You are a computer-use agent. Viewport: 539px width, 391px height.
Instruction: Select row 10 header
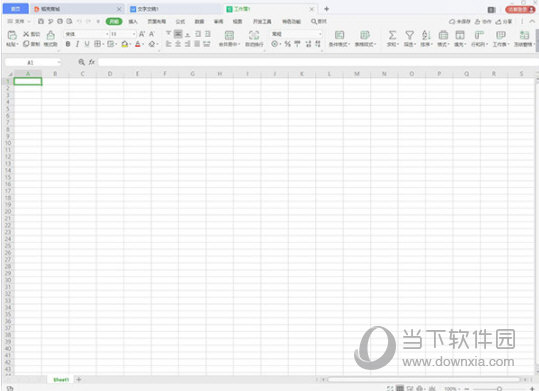tap(8, 143)
